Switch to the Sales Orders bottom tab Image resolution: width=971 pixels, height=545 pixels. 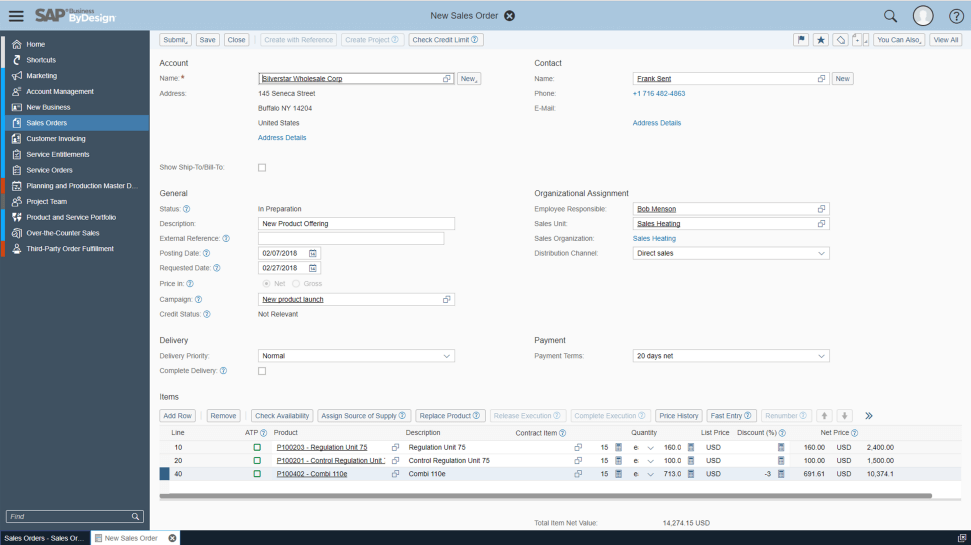(x=44, y=538)
